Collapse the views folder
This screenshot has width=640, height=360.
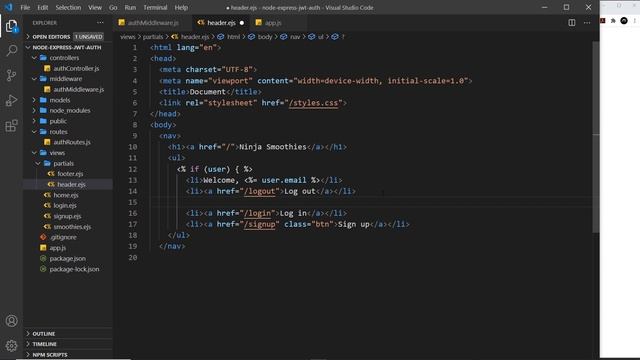click(57, 153)
